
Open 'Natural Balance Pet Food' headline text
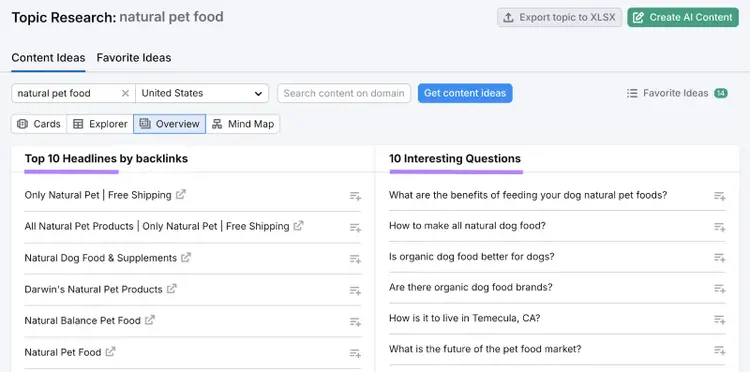click(82, 320)
